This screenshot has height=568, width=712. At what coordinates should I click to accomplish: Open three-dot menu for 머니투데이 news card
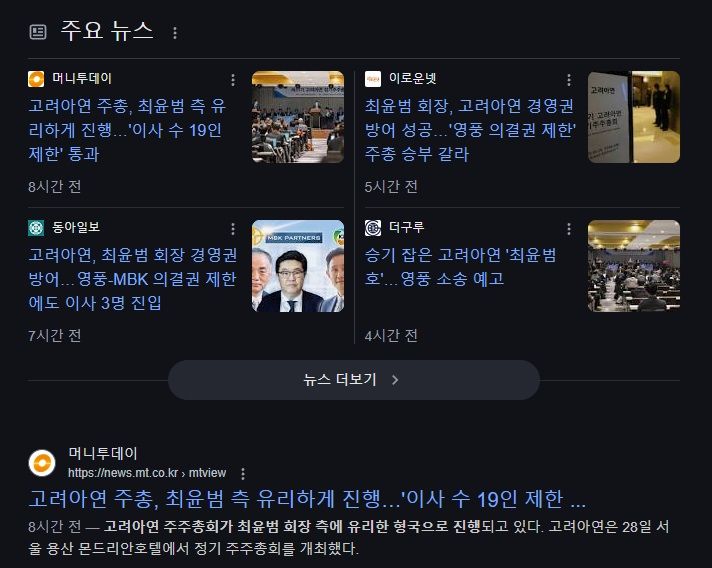coord(233,80)
